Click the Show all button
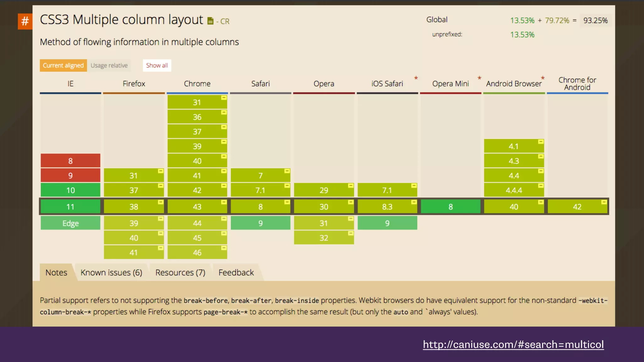This screenshot has height=362, width=644. tap(157, 65)
